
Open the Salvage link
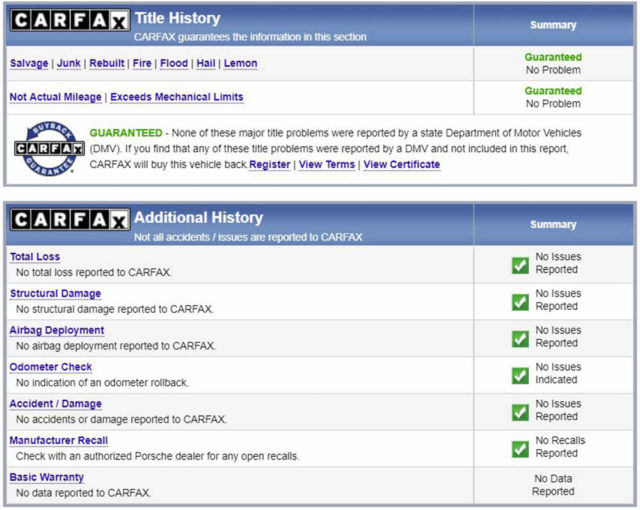coord(29,63)
